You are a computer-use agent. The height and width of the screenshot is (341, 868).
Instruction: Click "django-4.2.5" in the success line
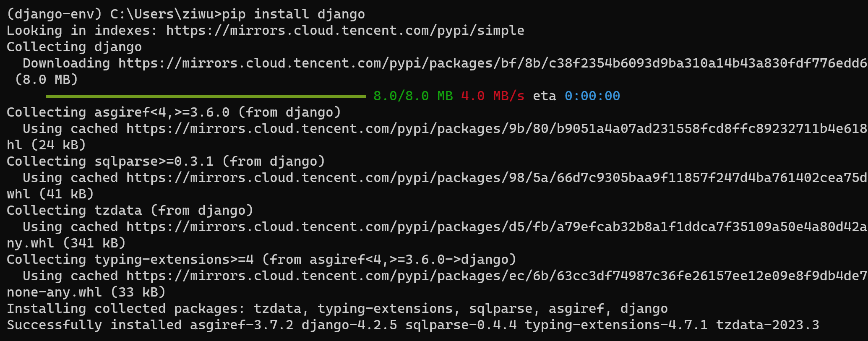(x=349, y=325)
